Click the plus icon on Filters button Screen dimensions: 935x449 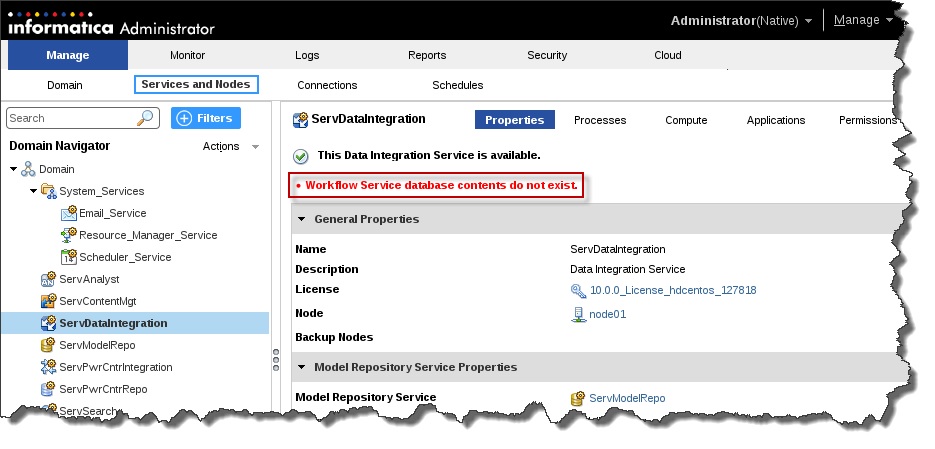[x=184, y=118]
